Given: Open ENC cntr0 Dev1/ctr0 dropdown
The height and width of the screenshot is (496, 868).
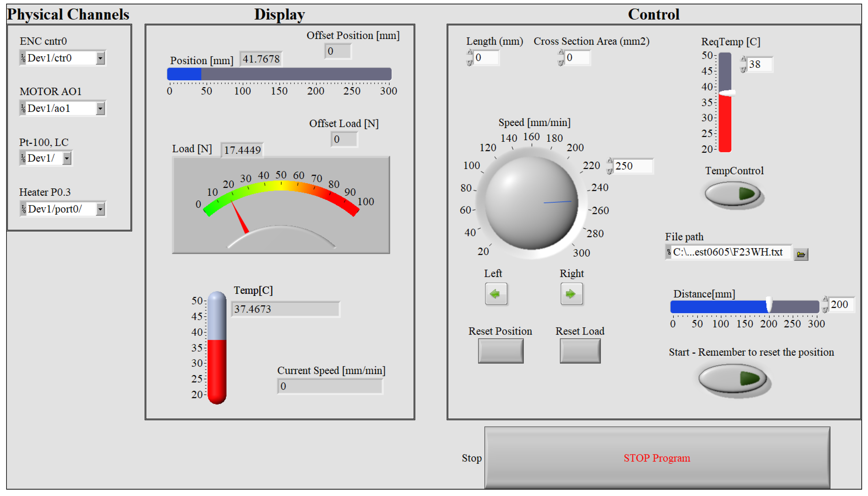Looking at the screenshot, I should 100,58.
